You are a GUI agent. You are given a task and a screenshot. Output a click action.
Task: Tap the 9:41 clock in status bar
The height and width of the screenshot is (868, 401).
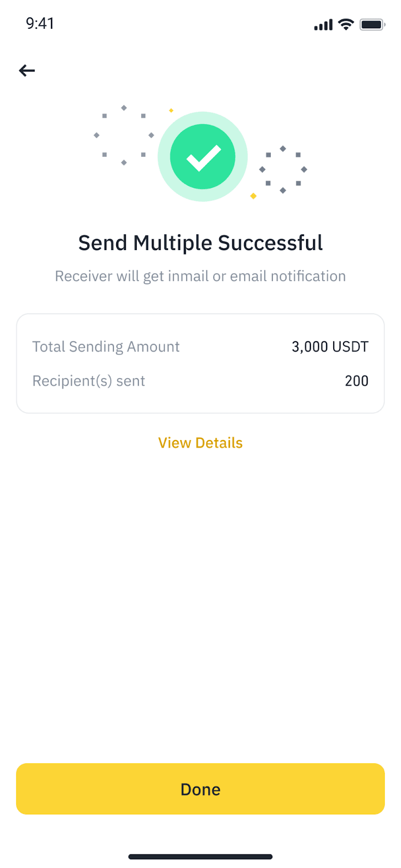pos(40,23)
